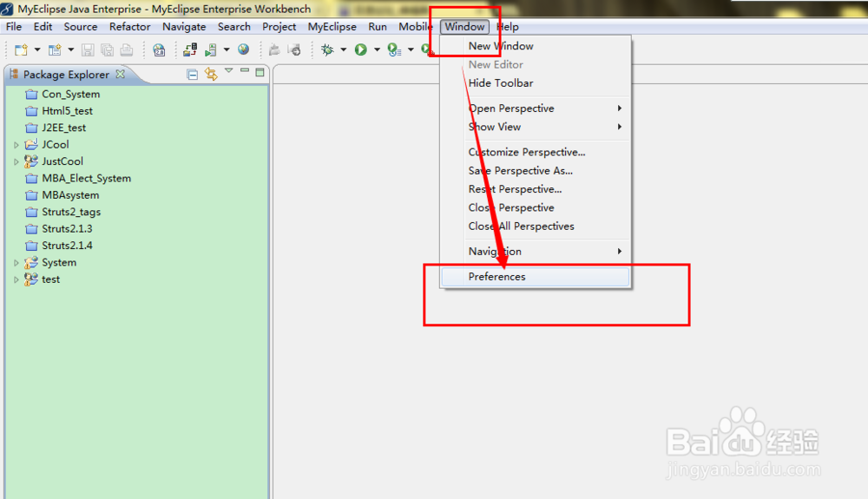Open the MyEclipse menu
The height and width of the screenshot is (499, 868).
[x=332, y=27]
